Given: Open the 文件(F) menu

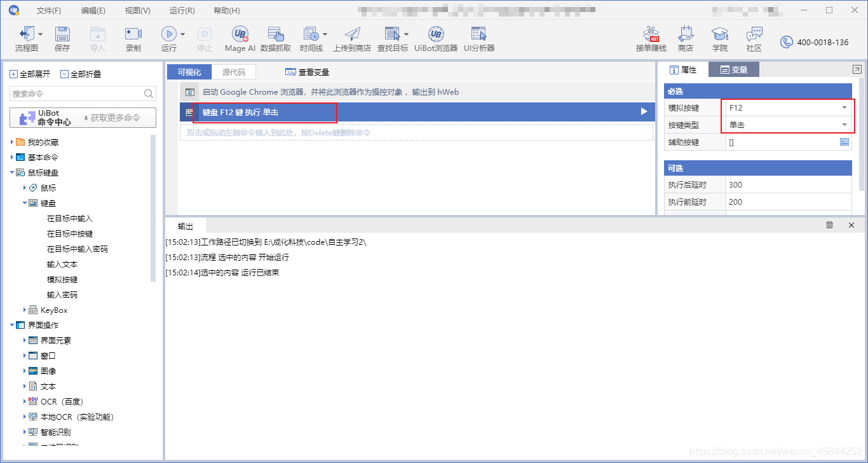Looking at the screenshot, I should point(49,11).
